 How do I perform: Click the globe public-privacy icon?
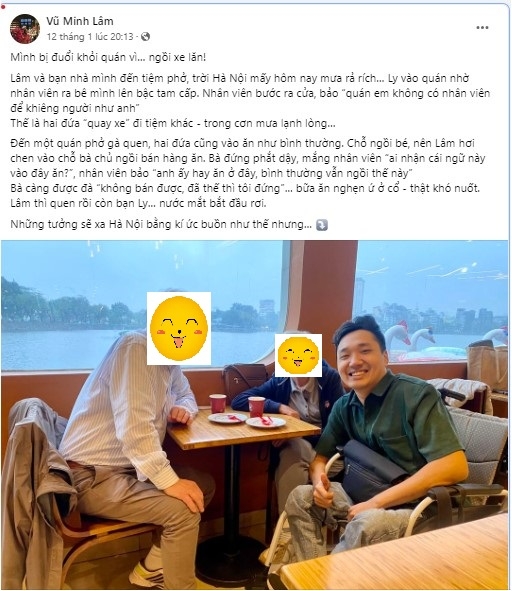pyautogui.click(x=145, y=37)
